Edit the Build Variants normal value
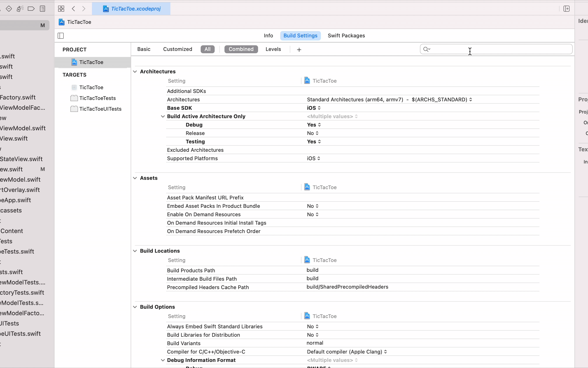Image resolution: width=588 pixels, height=368 pixels. (315, 343)
